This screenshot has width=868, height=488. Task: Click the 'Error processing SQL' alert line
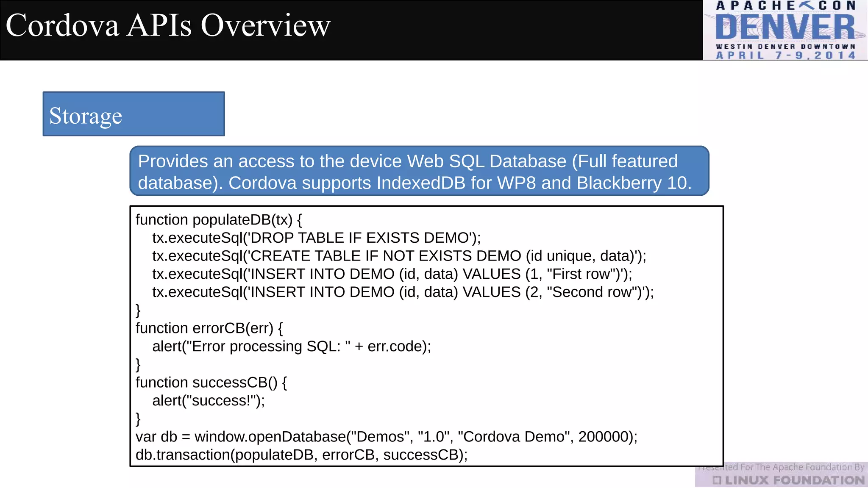tap(292, 347)
